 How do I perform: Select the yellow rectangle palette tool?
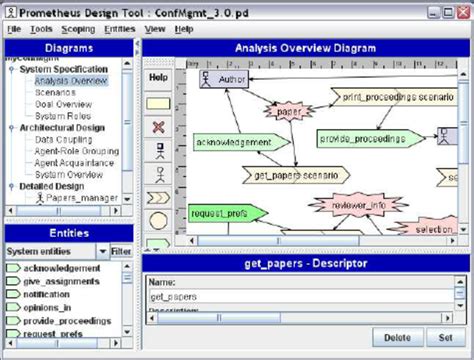[158, 104]
